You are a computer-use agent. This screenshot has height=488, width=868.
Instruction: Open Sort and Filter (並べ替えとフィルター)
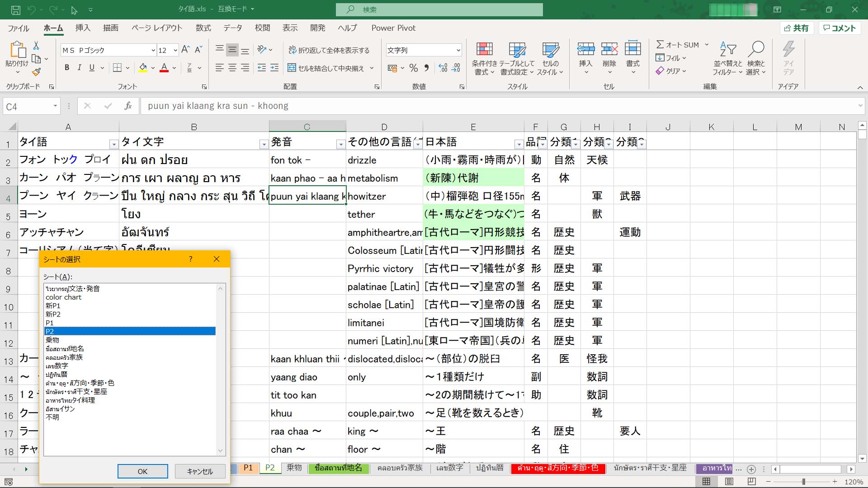(727, 59)
